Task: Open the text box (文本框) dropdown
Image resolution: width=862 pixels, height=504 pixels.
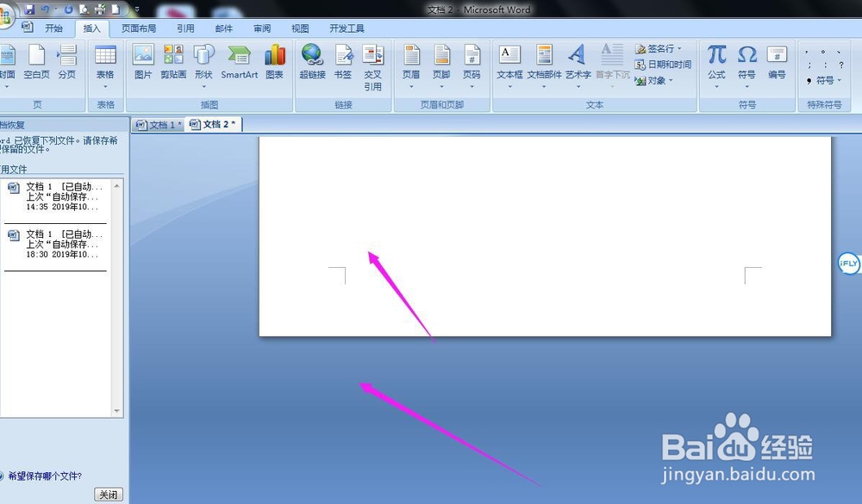Action: tap(509, 67)
